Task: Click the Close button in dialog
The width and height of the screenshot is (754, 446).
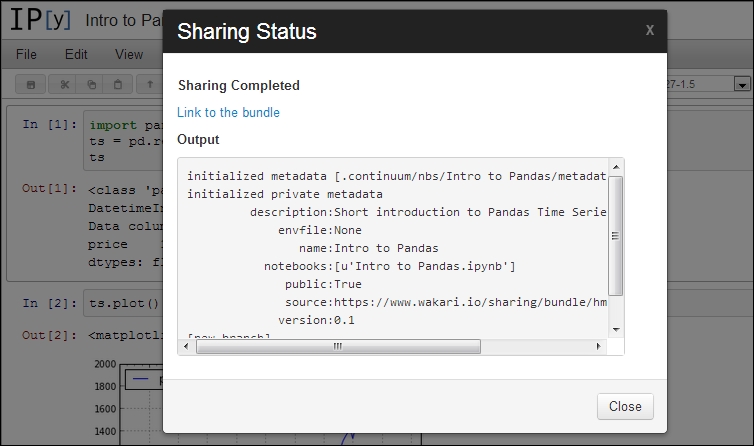Action: tap(625, 406)
